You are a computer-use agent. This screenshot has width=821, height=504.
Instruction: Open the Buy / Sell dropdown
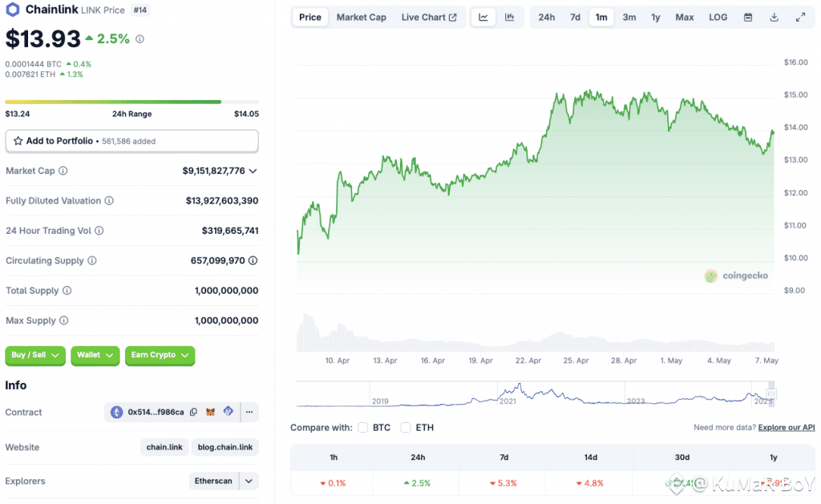pyautogui.click(x=35, y=355)
